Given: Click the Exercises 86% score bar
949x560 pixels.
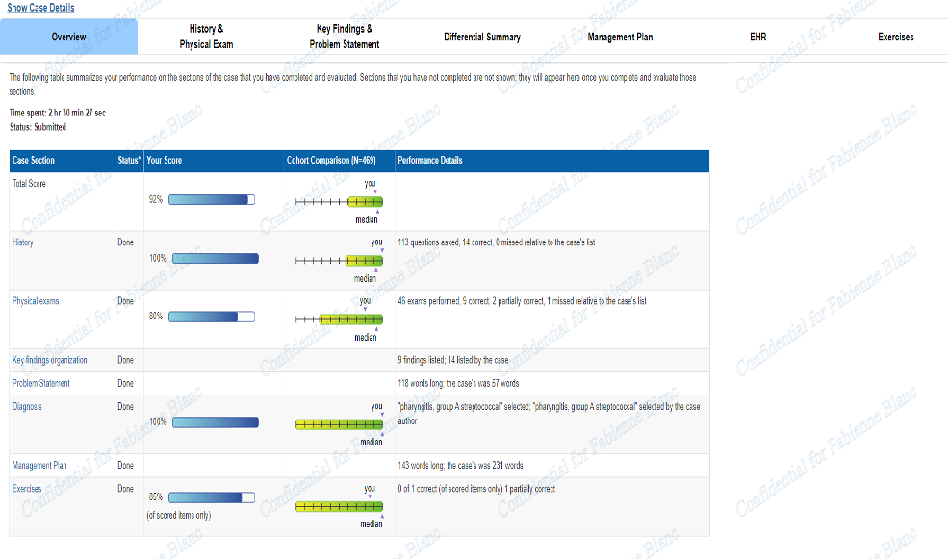Looking at the screenshot, I should tap(213, 497).
